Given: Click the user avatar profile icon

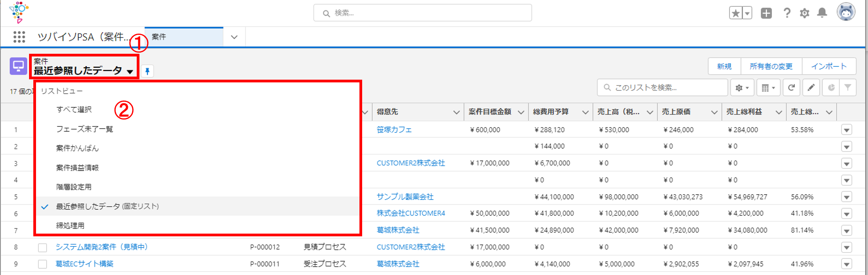Looking at the screenshot, I should pyautogui.click(x=846, y=12).
